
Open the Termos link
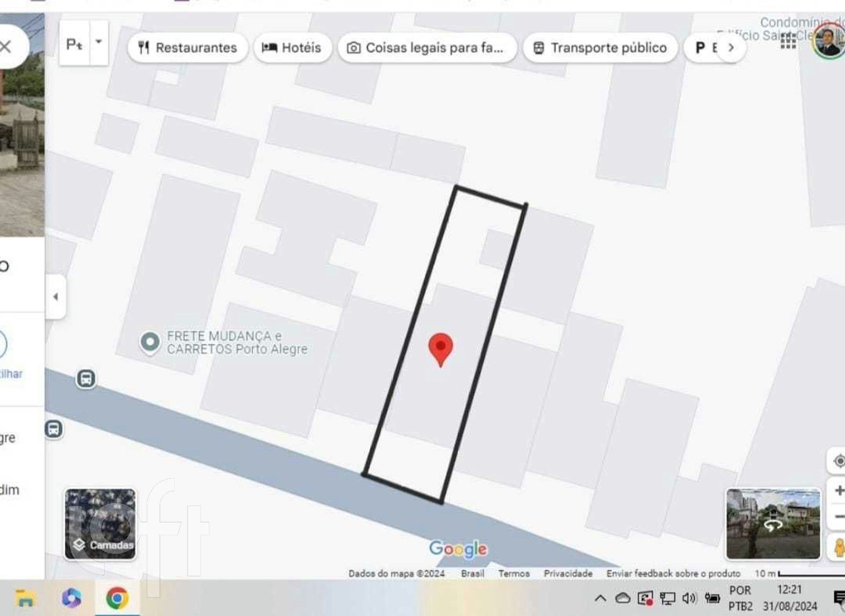coord(514,573)
